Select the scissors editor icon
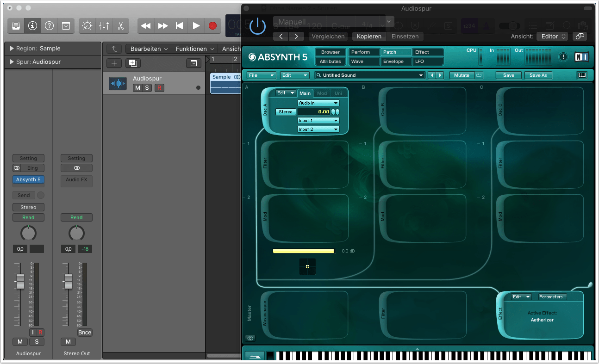Screen dimensions: 599x364 120,26
